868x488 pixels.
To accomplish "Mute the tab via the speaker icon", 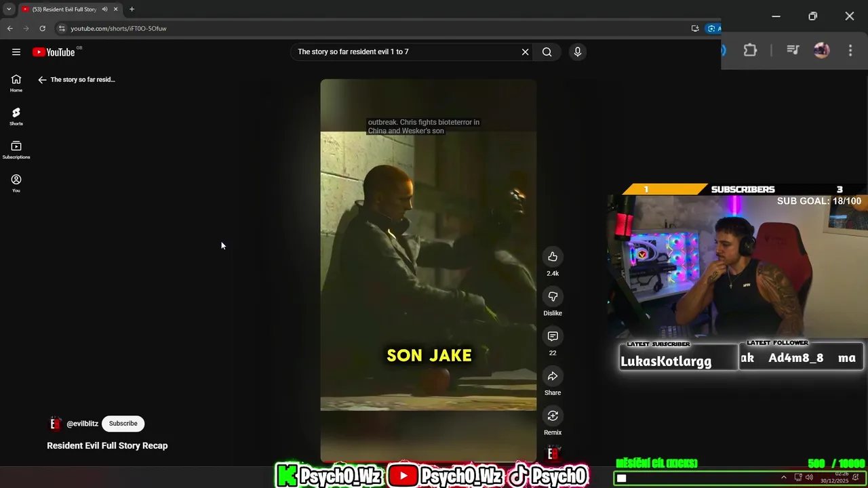I will coord(104,9).
